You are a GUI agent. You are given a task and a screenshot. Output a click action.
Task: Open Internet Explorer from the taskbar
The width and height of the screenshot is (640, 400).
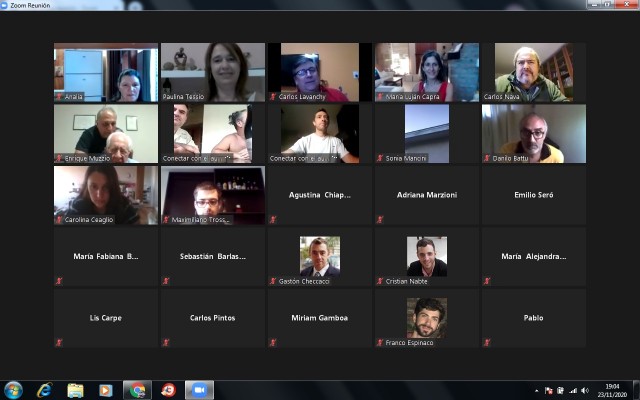point(44,390)
